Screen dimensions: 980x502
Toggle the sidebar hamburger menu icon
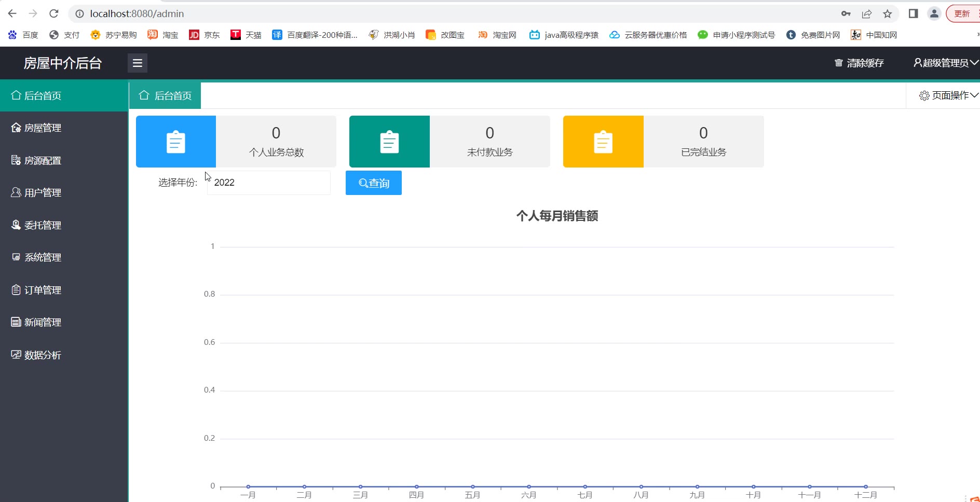[138, 63]
